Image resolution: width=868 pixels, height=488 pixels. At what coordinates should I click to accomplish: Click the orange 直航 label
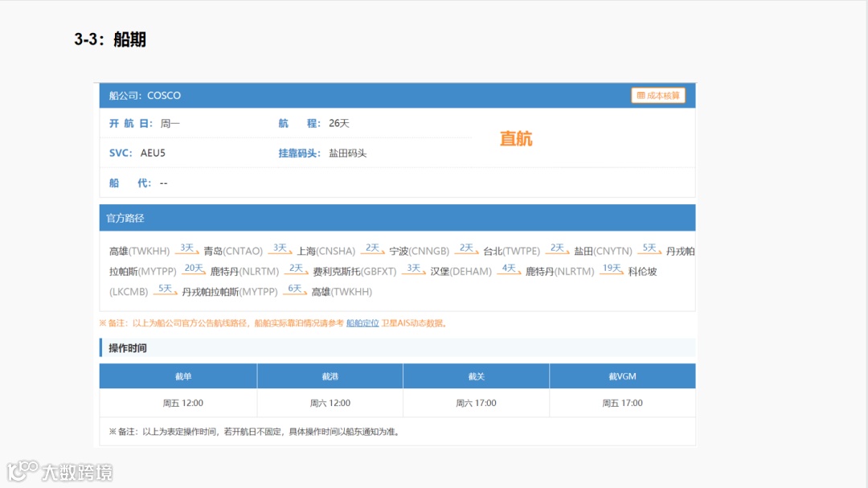516,138
